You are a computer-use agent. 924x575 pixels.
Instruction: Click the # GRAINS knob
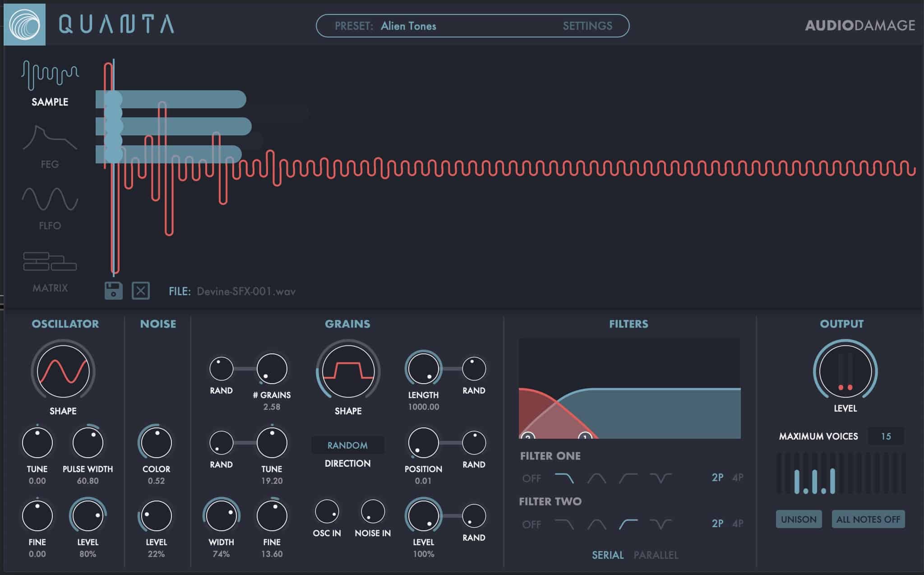point(272,369)
